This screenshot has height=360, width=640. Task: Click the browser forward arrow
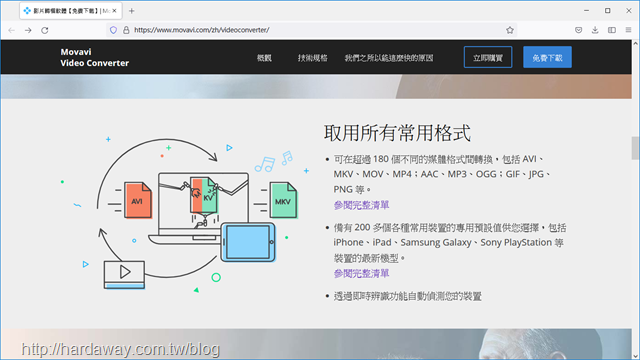(28, 30)
